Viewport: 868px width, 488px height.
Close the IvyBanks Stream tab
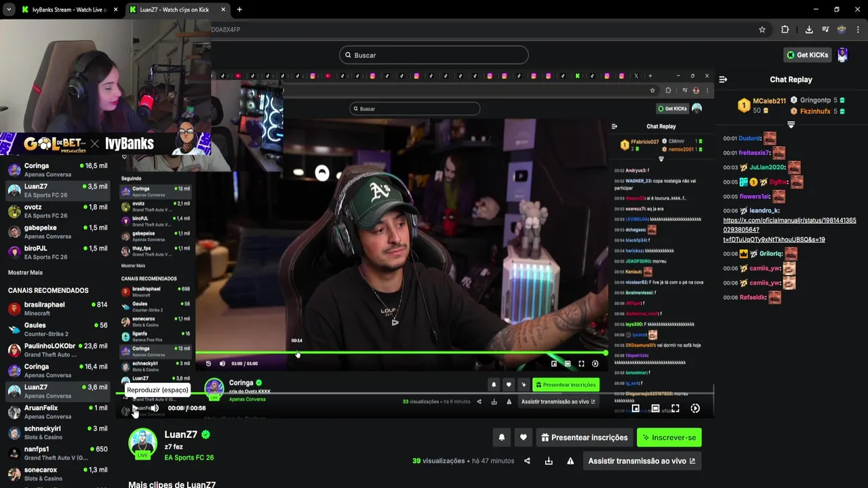[115, 9]
